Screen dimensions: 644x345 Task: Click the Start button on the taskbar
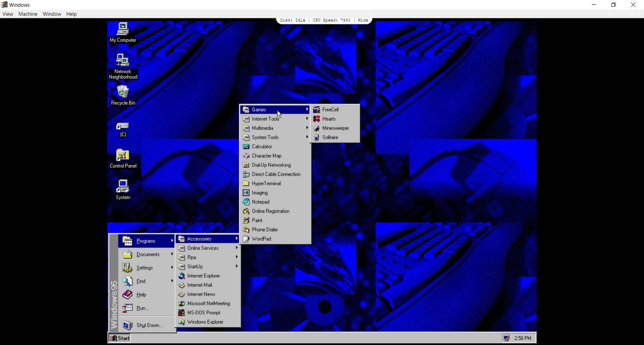[x=119, y=338]
